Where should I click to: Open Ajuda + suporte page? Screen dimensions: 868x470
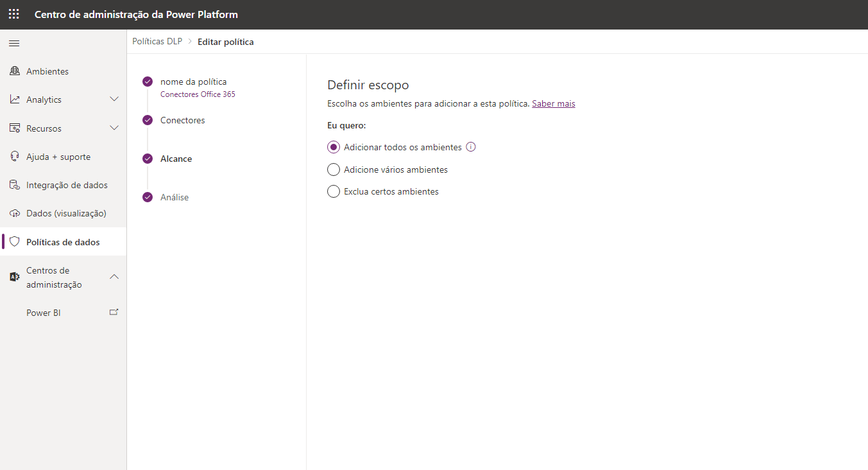tap(64, 157)
